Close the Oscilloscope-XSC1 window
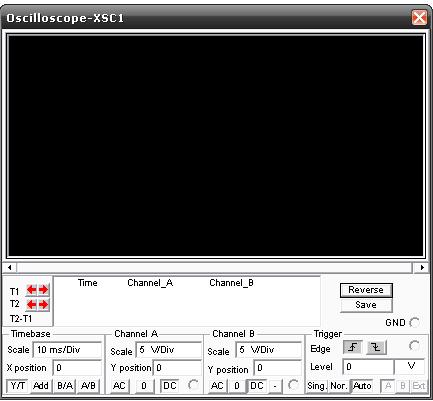Viewport: 433px width, 401px height. [x=419, y=17]
